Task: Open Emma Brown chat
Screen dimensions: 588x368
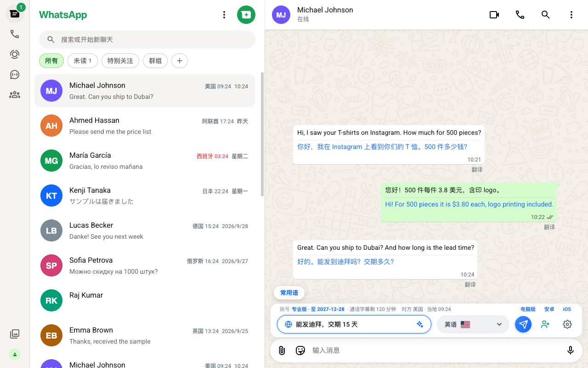Action: coord(145,336)
